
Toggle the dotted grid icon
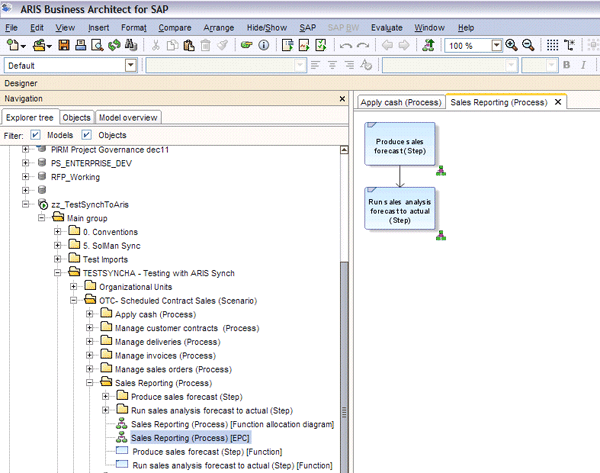pos(552,45)
